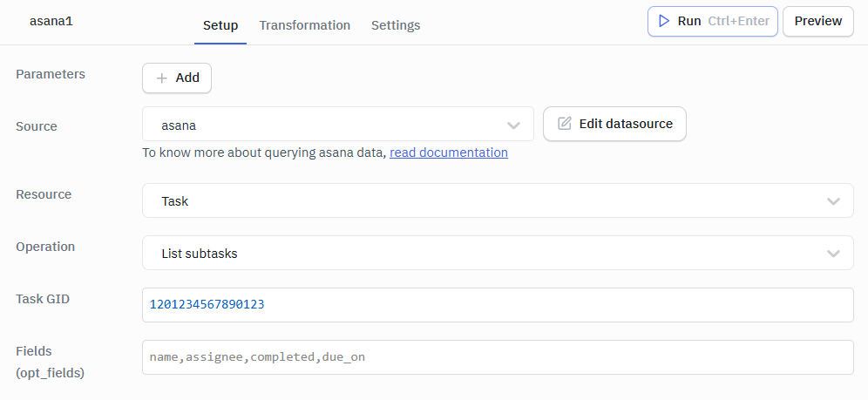Click the Fields opt_fields input
Image resolution: width=868 pixels, height=400 pixels.
pos(498,356)
